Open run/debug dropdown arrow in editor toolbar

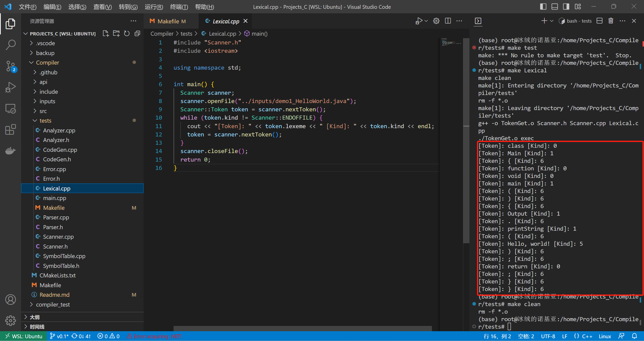(426, 21)
